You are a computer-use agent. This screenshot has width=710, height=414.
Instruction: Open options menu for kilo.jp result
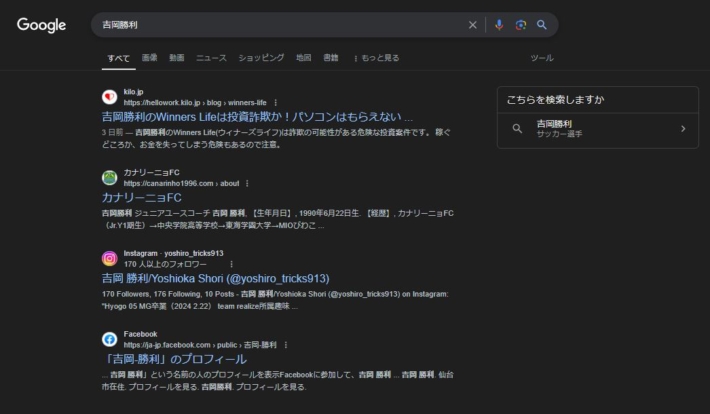[275, 103]
